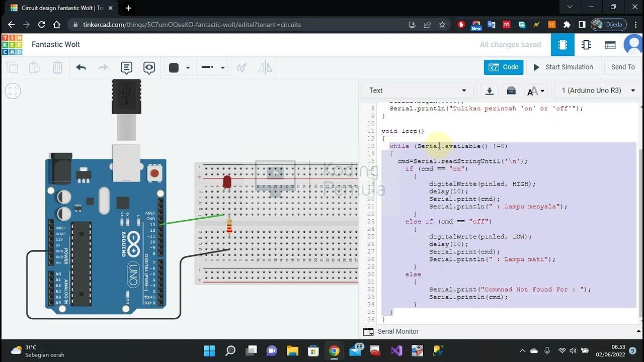The width and height of the screenshot is (644, 362).
Task: Open the weather widget in taskbar
Action: tap(38, 350)
